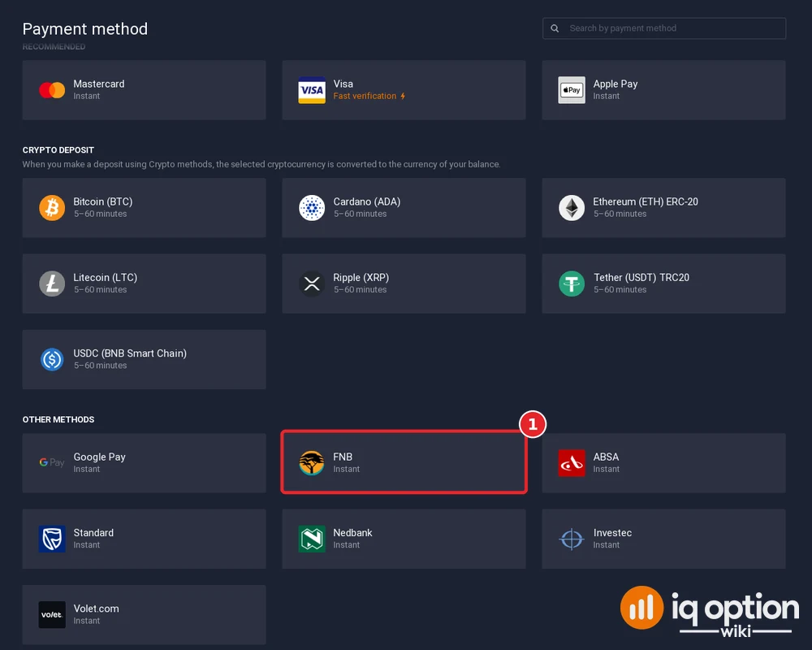Select Investec payment method

(664, 539)
